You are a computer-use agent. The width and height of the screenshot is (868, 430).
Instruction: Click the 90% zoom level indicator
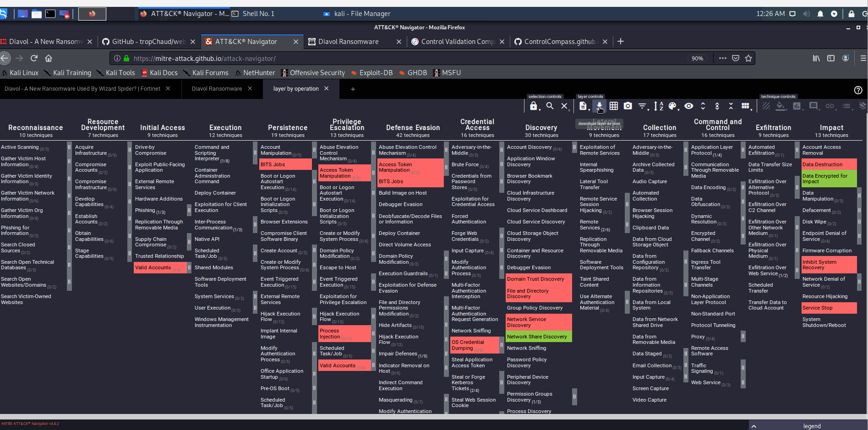[697, 59]
